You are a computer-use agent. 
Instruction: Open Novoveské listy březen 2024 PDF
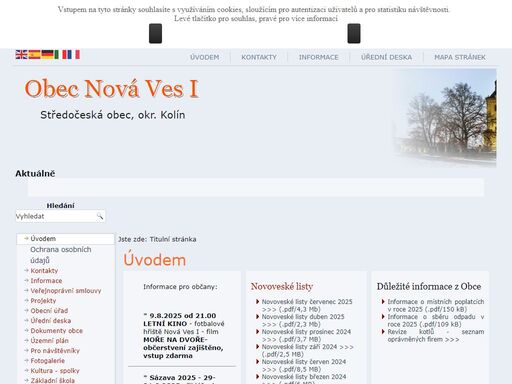coord(304,379)
